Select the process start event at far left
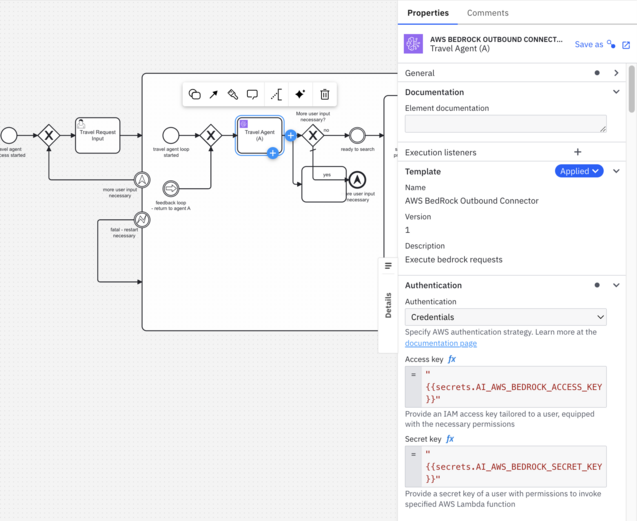 9,135
